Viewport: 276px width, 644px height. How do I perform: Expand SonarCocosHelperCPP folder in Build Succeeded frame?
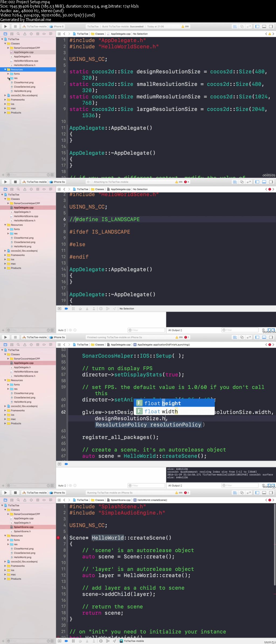(8, 48)
